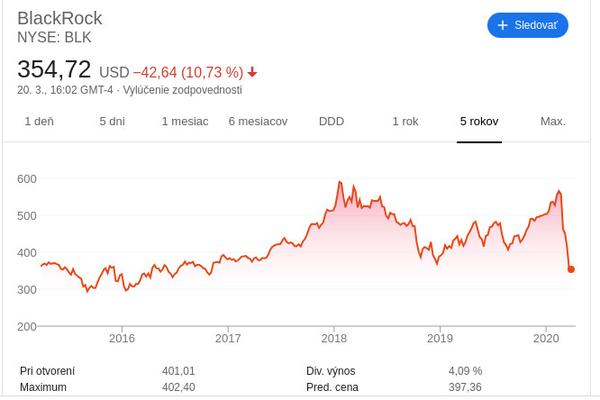Select the 1 deň time range tab
This screenshot has width=600, height=400.
tap(38, 121)
